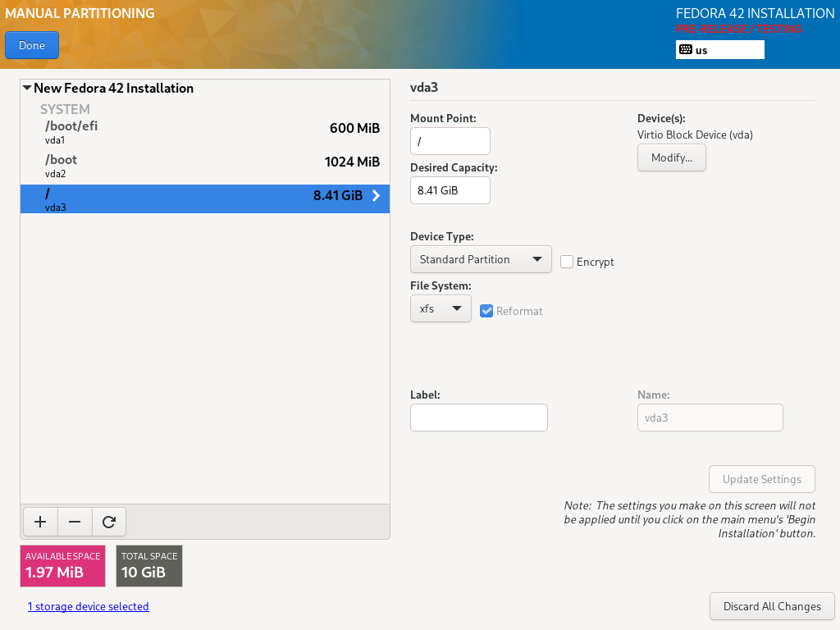Click the us keyboard layout indicator
The image size is (840, 630).
(720, 50)
